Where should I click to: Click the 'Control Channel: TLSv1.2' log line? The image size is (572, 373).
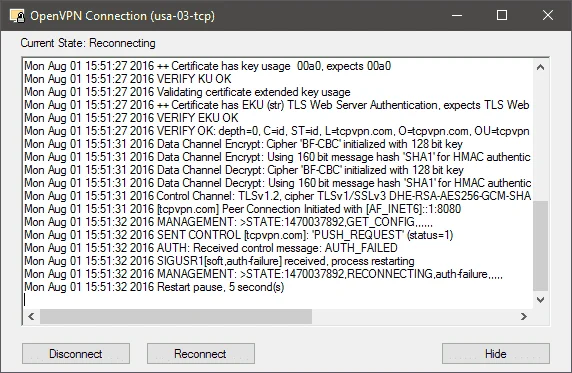277,196
